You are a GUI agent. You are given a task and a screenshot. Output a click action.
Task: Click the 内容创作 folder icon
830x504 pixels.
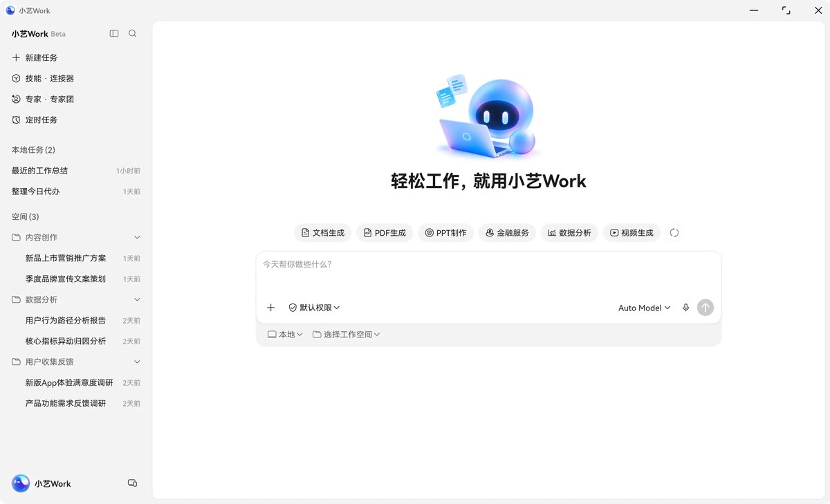tap(16, 237)
